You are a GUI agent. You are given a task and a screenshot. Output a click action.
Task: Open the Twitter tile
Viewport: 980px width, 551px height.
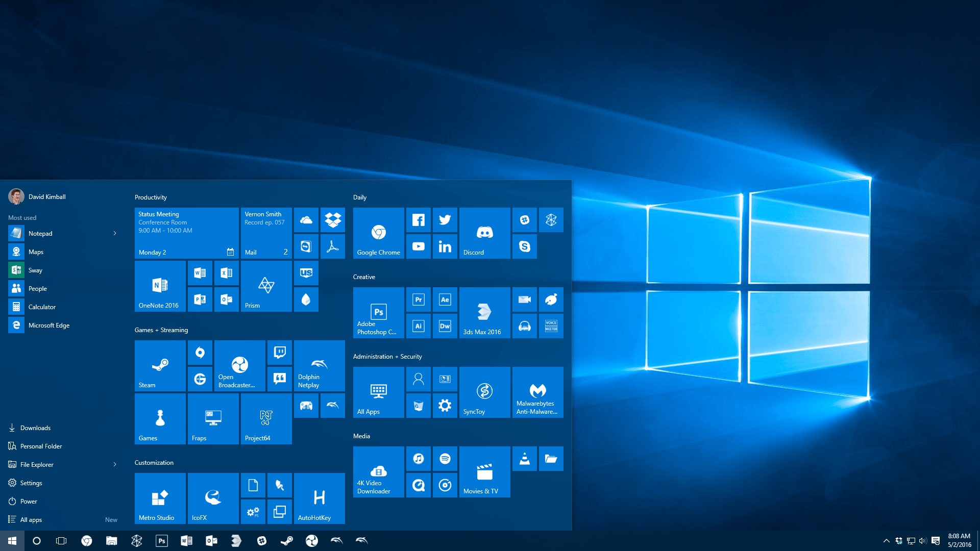coord(445,220)
